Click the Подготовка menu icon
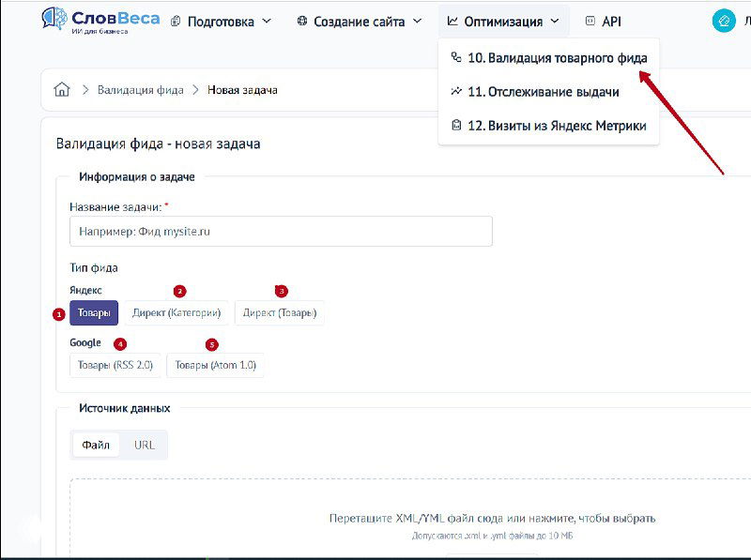Image resolution: width=751 pixels, height=560 pixels. [176, 22]
